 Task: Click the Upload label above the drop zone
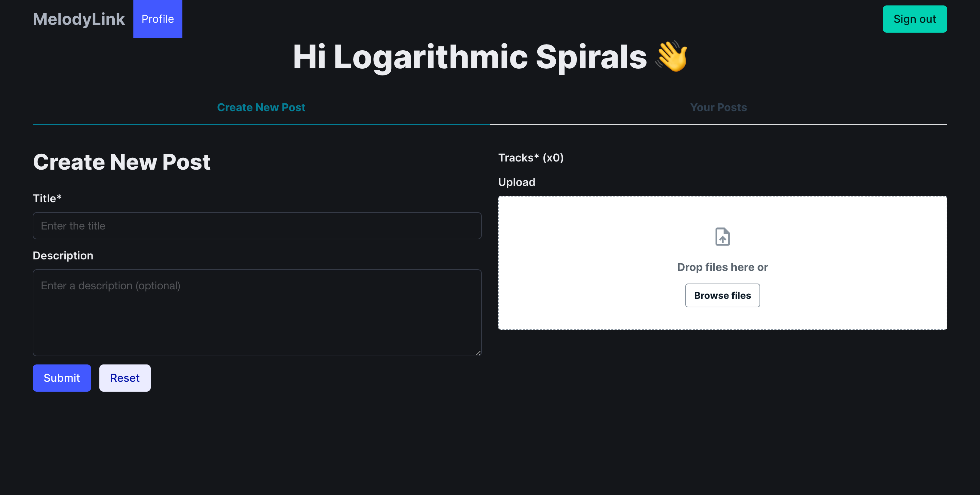[x=517, y=182]
